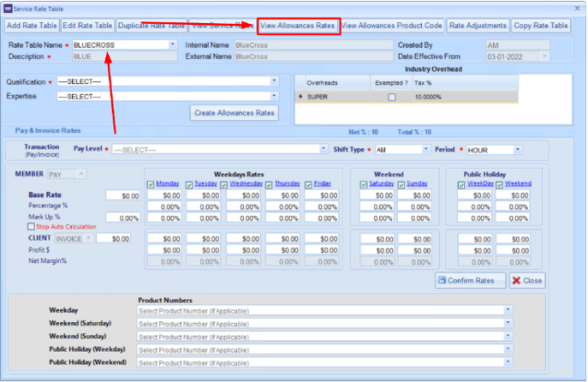Image resolution: width=588 pixels, height=382 pixels.
Task: Toggle the Monday checkbox
Action: tap(151, 184)
